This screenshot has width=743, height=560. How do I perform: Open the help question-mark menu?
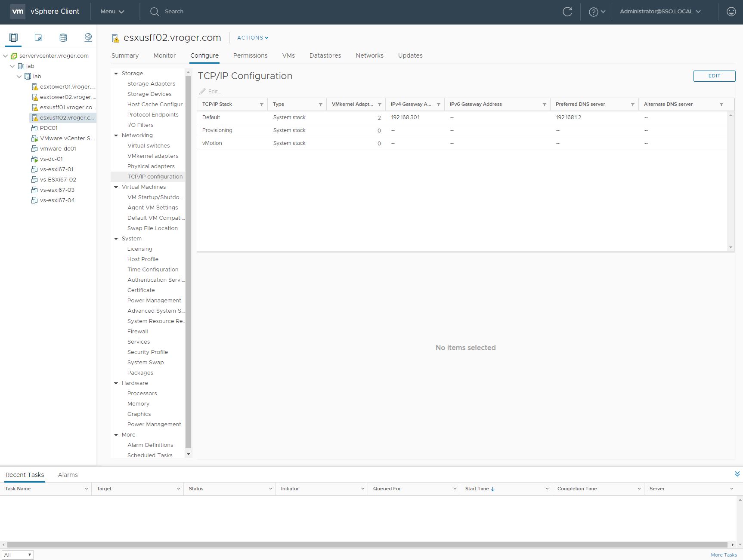click(597, 12)
